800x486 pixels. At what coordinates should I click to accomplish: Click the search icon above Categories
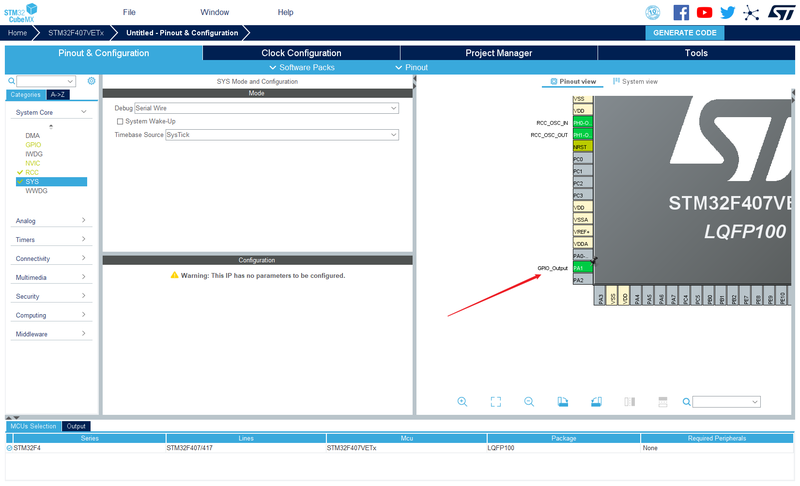[x=11, y=81]
